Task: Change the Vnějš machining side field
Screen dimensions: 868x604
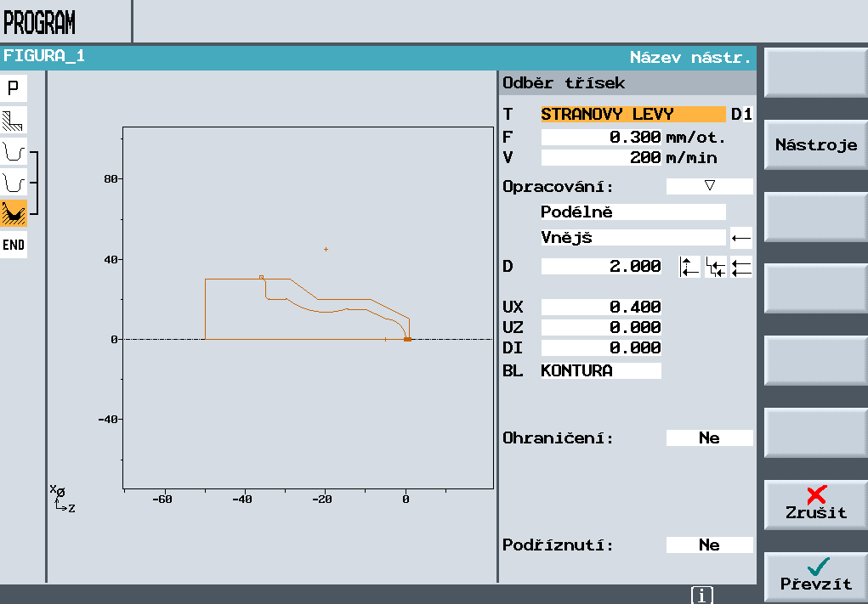Action: (633, 238)
